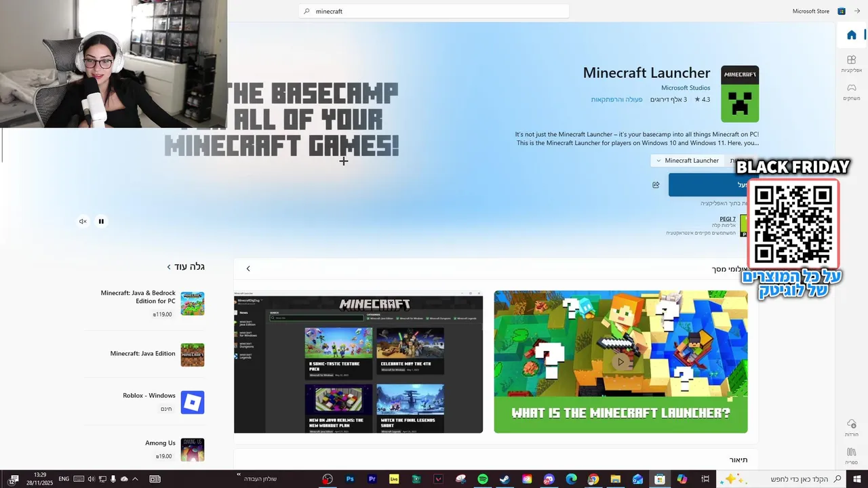Expand the desktop toolbar chevron on taskbar

click(x=239, y=475)
